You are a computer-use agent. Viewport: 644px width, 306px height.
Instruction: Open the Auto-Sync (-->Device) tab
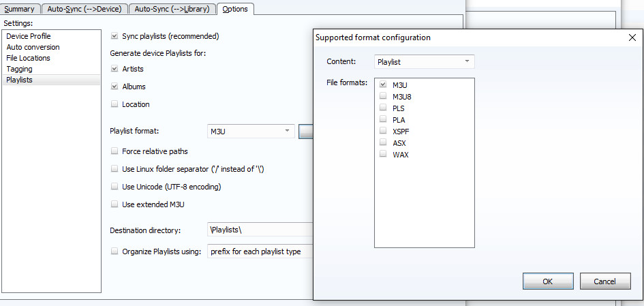[85, 9]
